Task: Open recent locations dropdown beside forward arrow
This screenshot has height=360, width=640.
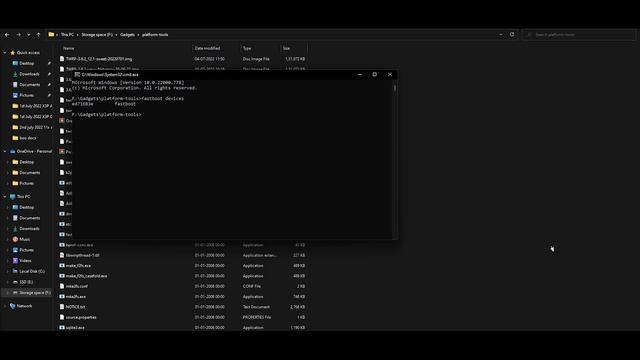Action: (x=29, y=35)
